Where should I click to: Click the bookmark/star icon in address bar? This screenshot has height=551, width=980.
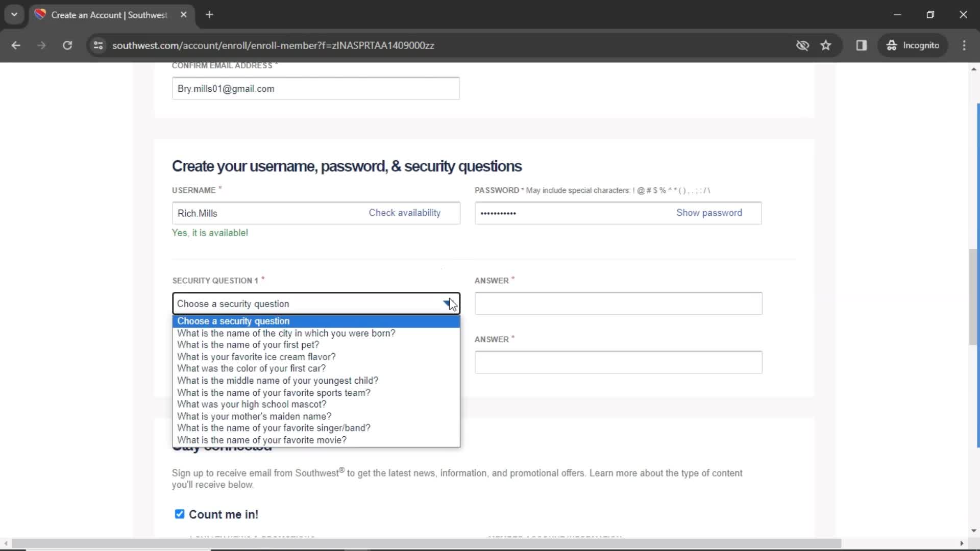tap(826, 45)
